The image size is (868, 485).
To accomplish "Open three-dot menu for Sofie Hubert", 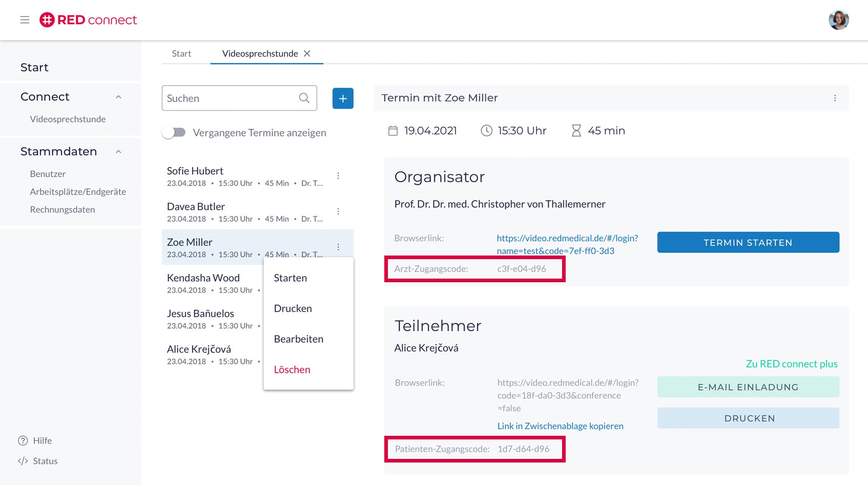I will (x=338, y=176).
